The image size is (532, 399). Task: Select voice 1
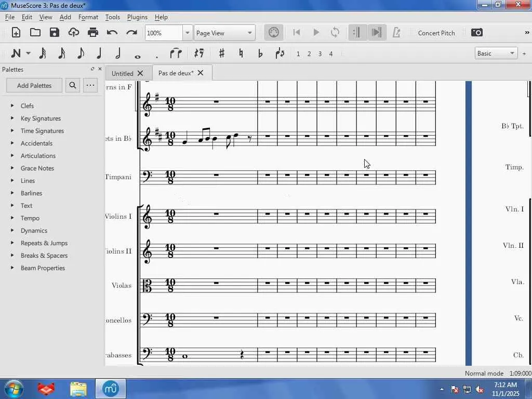pyautogui.click(x=298, y=54)
